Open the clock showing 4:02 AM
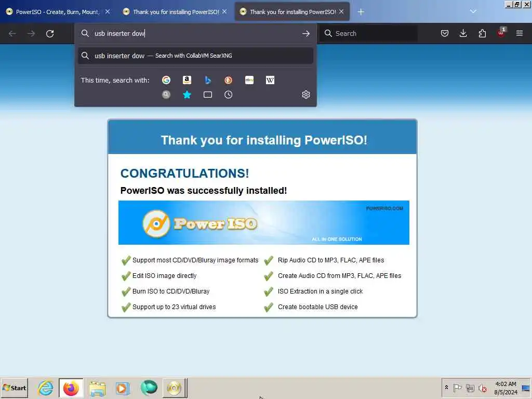 coord(506,388)
